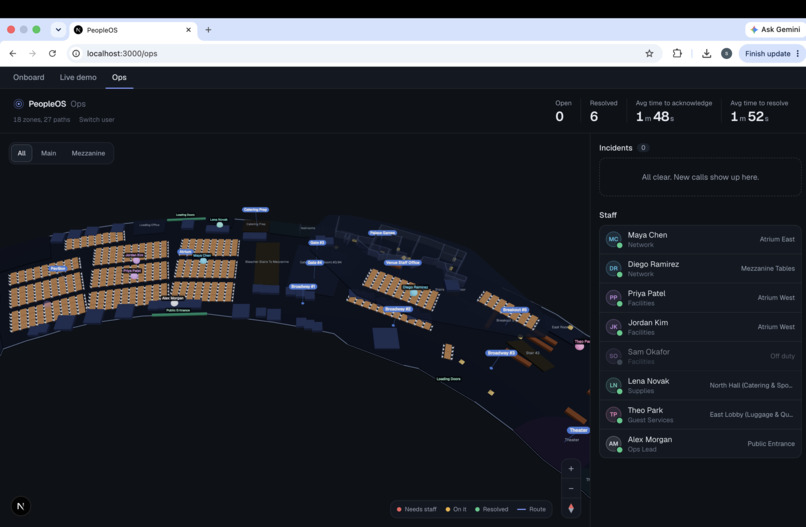This screenshot has height=527, width=806.
Task: Click the Resolved green legend dot
Action: (x=478, y=510)
